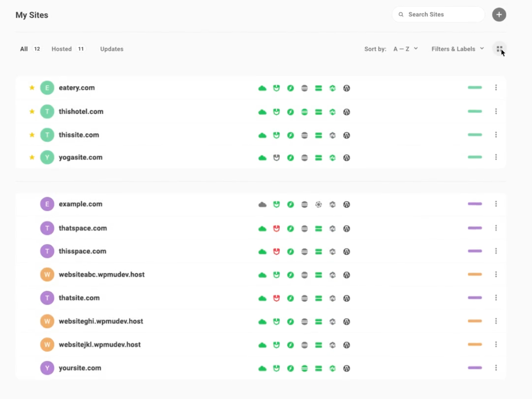
Task: Open the gray gear-like icon for example.com
Action: coord(318,205)
